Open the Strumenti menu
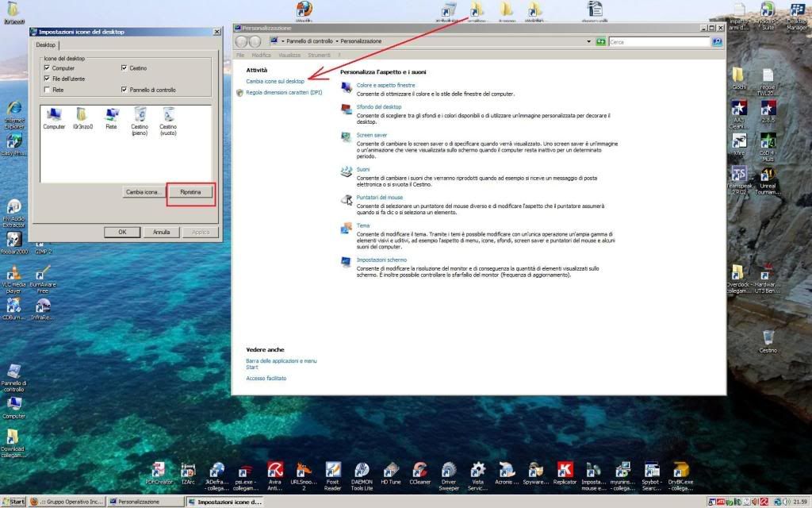Screen dimensions: 812x508 click(319, 56)
